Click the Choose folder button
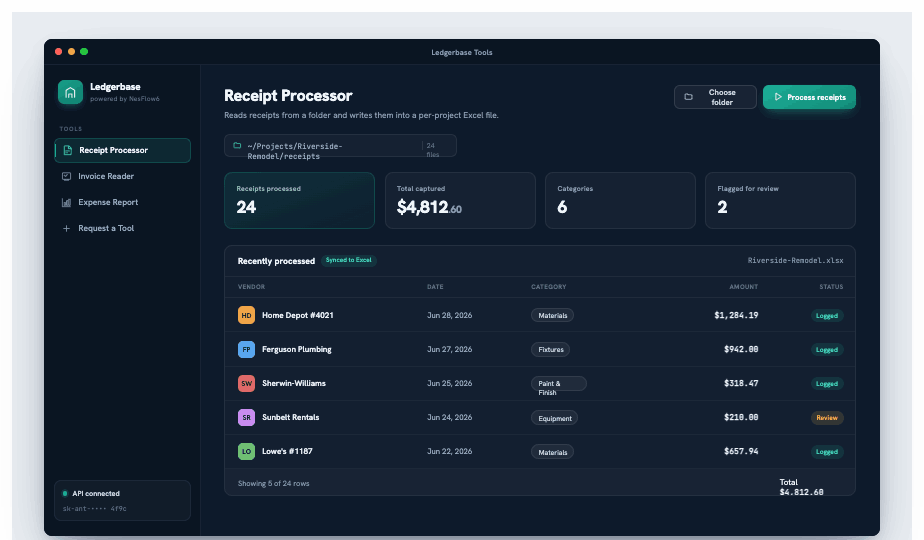 (715, 97)
